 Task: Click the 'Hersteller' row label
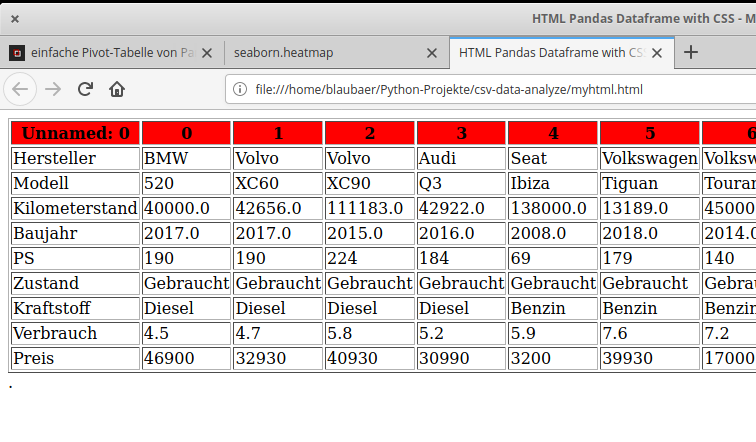(75, 158)
